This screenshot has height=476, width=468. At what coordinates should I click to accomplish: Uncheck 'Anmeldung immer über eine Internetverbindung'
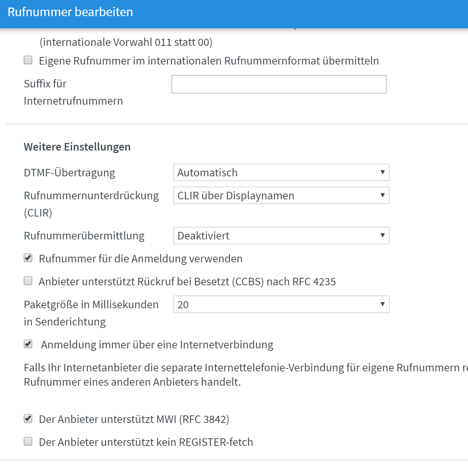pyautogui.click(x=28, y=344)
